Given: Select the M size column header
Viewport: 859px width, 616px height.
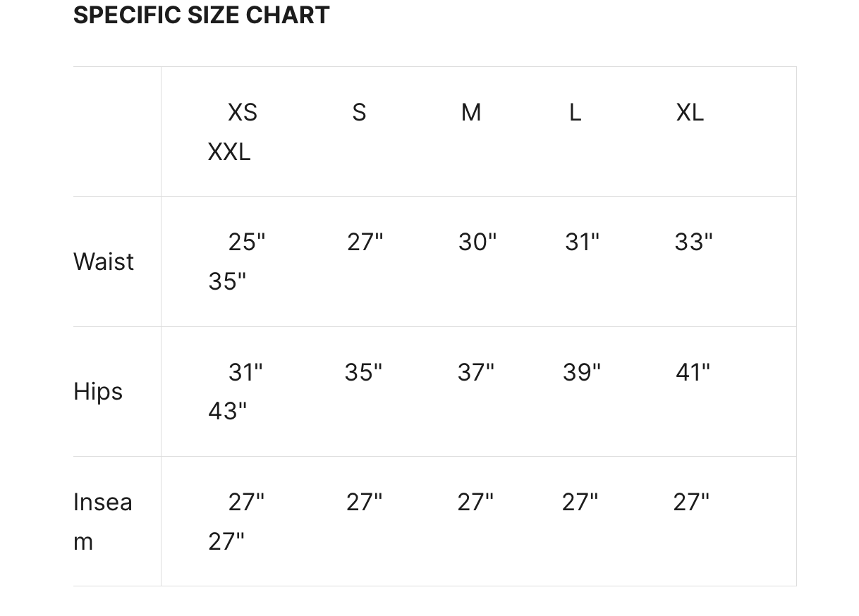Looking at the screenshot, I should [471, 112].
